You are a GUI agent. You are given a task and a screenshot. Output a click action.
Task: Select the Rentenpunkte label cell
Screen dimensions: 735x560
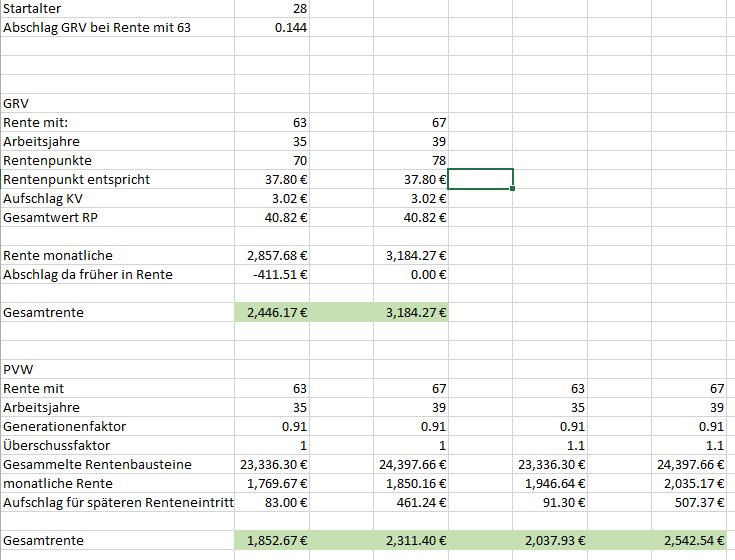117,161
